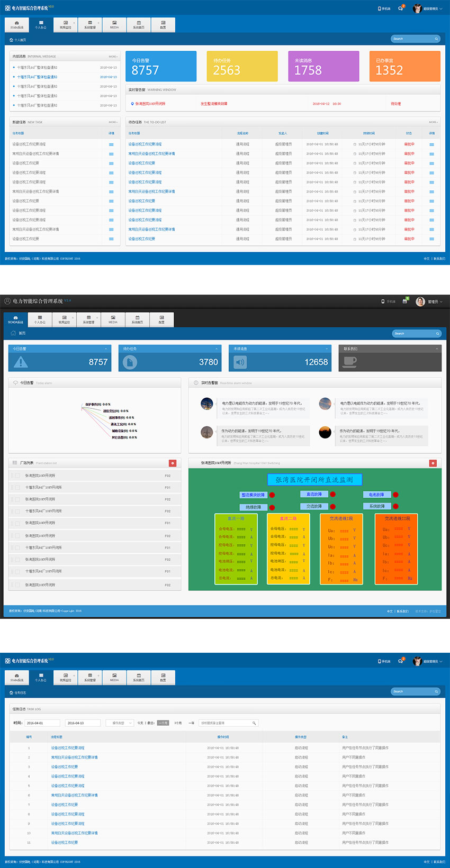Click the speaker icon on 未读消息 card
Image resolution: width=450 pixels, height=868 pixels.
[x=240, y=362]
